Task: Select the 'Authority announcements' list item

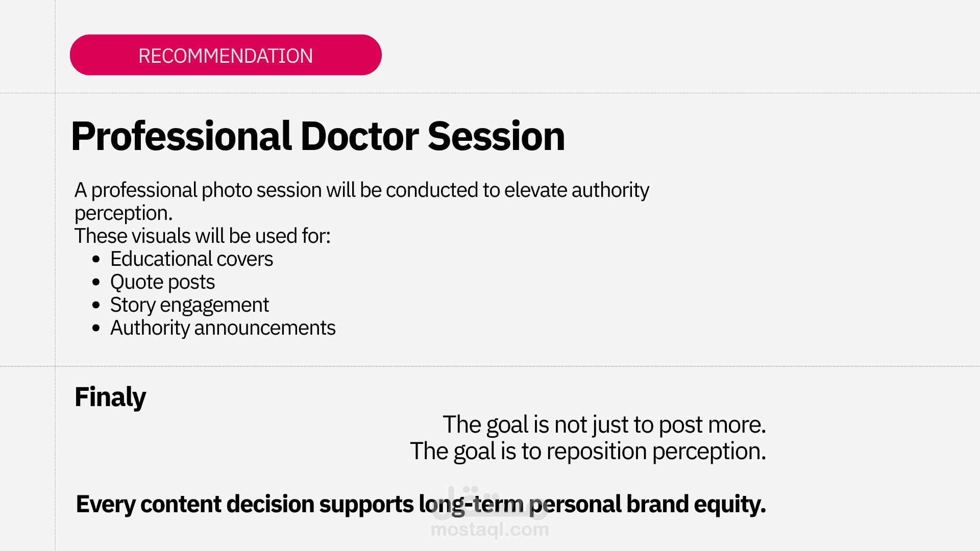Action: (223, 328)
